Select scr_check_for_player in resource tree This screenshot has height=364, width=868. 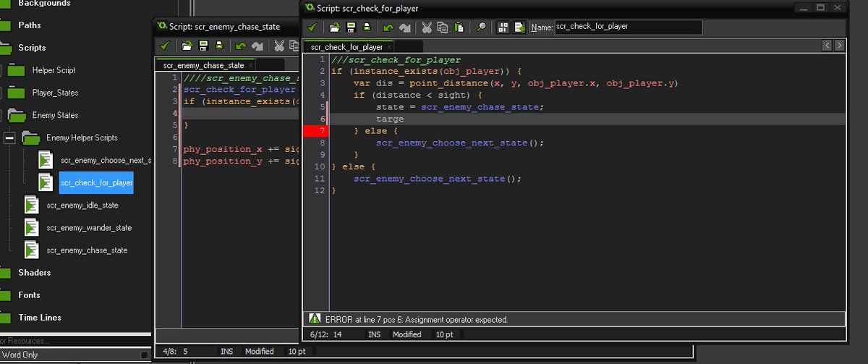[96, 183]
